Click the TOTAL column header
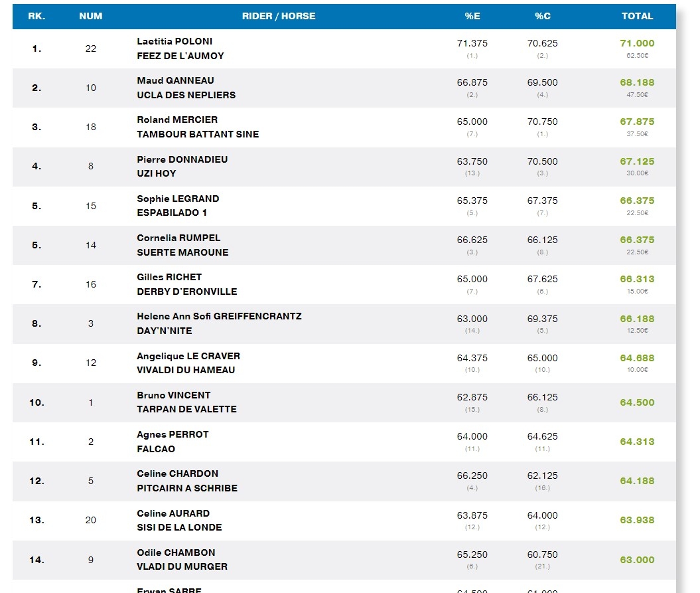Viewport: 700px width, 593px height. (x=637, y=16)
